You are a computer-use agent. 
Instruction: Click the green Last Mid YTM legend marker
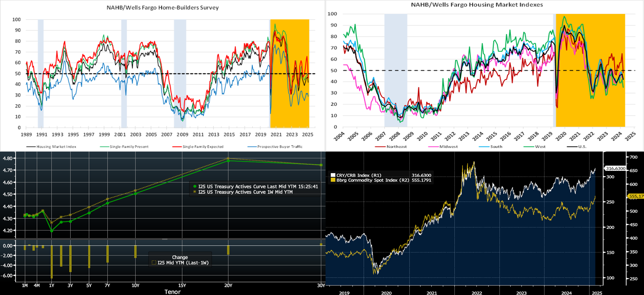(x=195, y=187)
